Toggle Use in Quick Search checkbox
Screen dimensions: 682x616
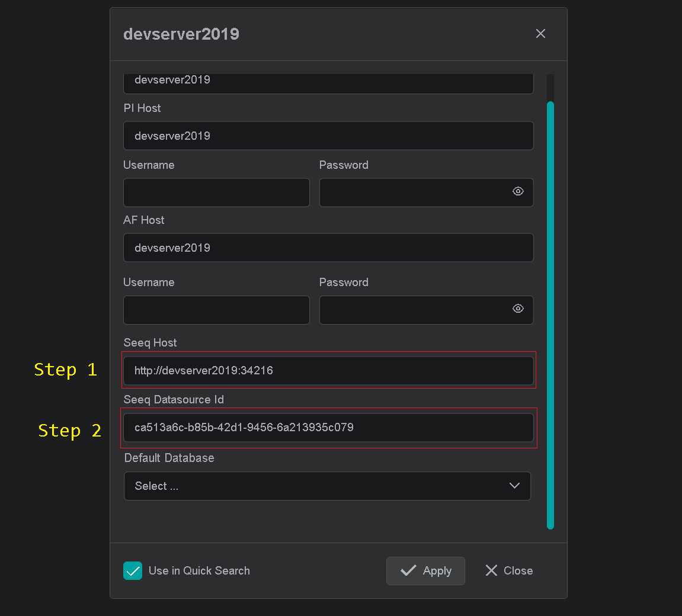click(133, 571)
